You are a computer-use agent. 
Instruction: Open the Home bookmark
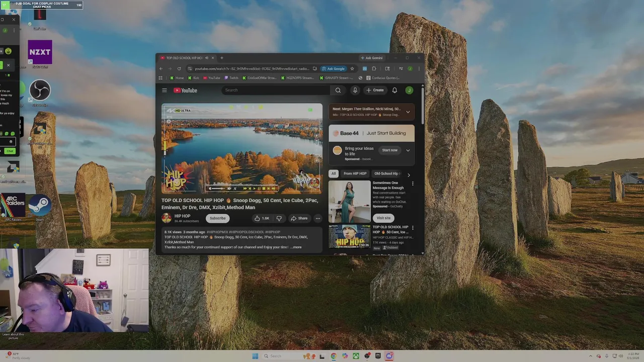pyautogui.click(x=177, y=78)
